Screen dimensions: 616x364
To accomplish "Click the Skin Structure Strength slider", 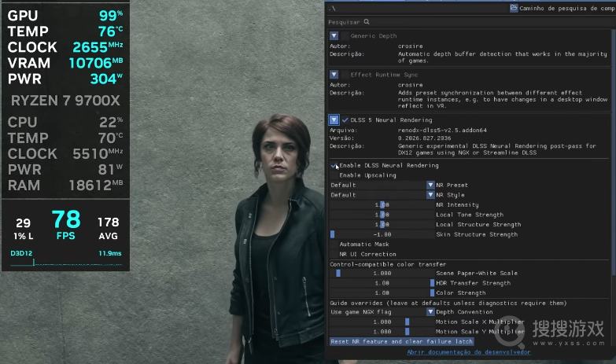I will point(382,234).
